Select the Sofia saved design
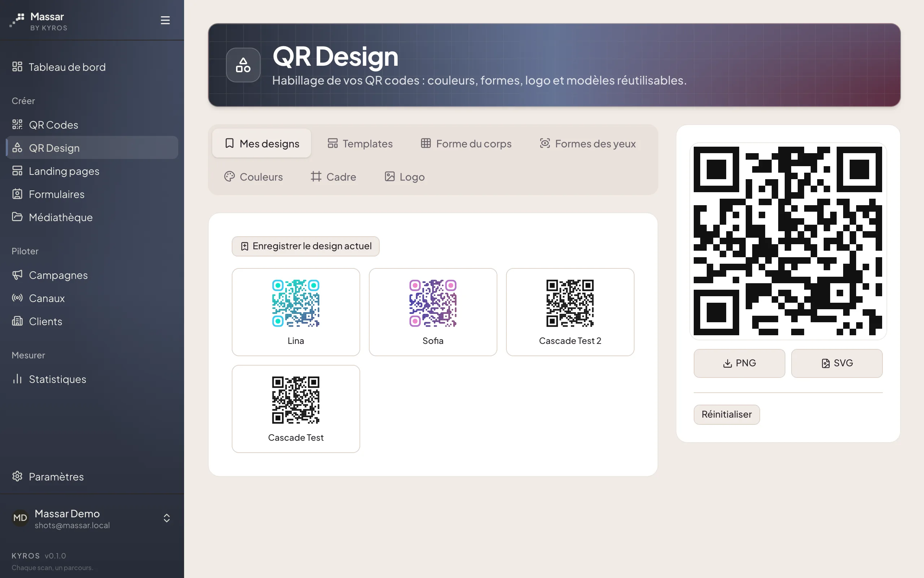 [x=433, y=312]
